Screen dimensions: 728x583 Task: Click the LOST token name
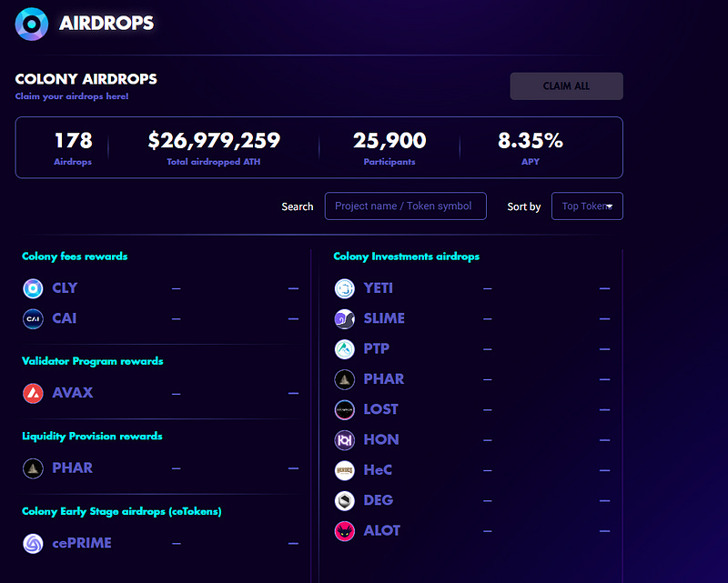[380, 409]
